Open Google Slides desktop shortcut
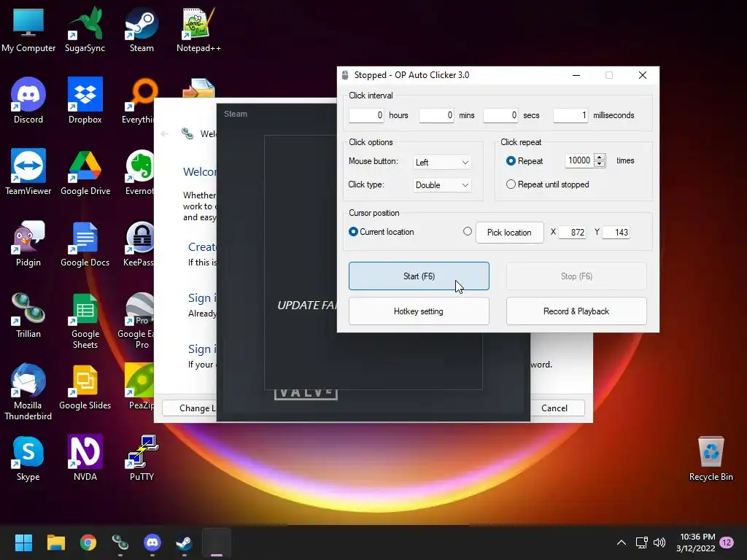Viewport: 747px width, 560px height. click(x=85, y=386)
